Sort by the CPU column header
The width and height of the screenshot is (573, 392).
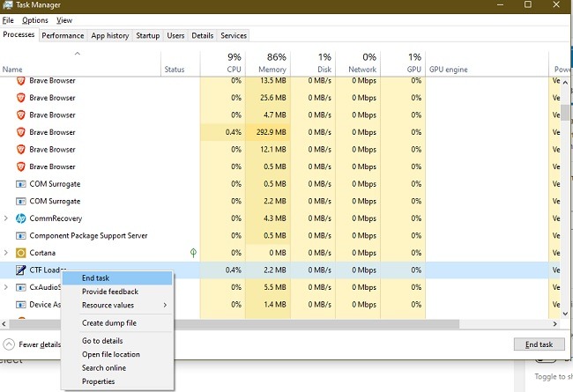[222, 63]
